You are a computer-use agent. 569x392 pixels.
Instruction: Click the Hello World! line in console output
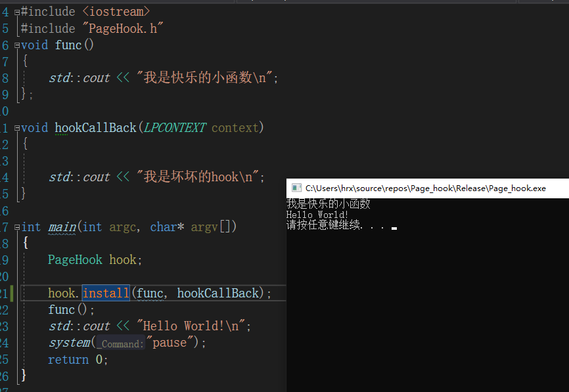(x=317, y=215)
